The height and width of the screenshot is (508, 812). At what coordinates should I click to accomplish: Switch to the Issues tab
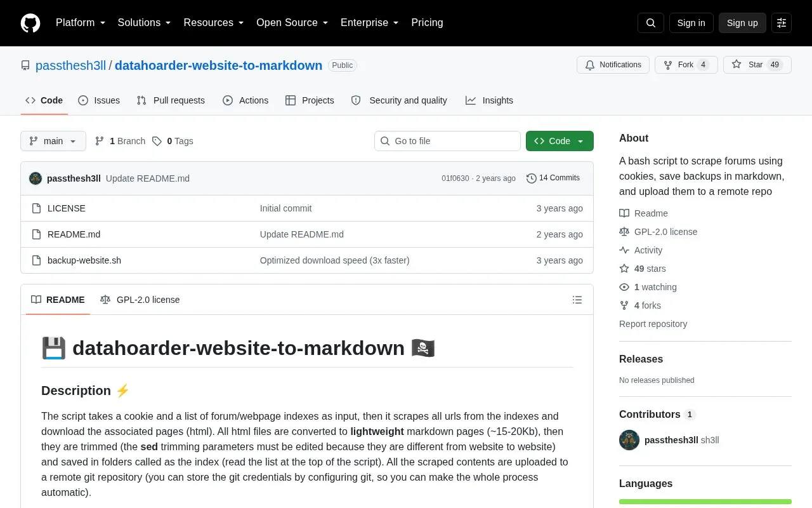[x=99, y=100]
